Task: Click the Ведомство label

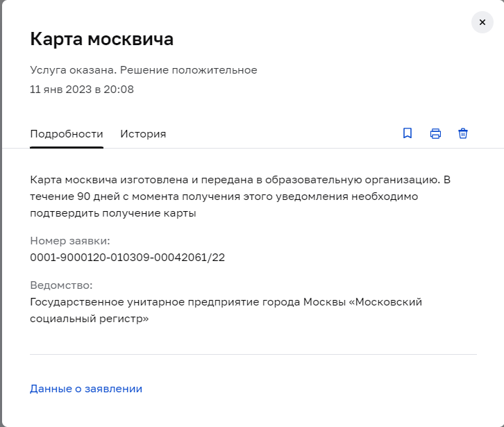Action: click(x=61, y=285)
